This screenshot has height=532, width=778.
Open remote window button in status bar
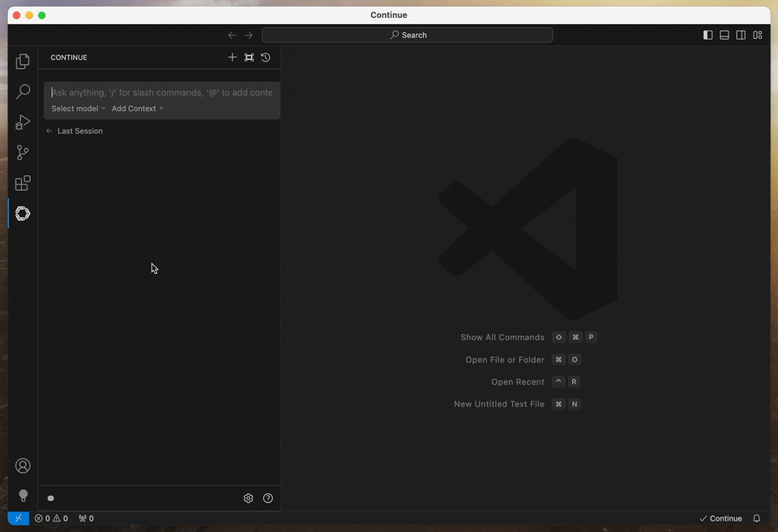tap(19, 518)
